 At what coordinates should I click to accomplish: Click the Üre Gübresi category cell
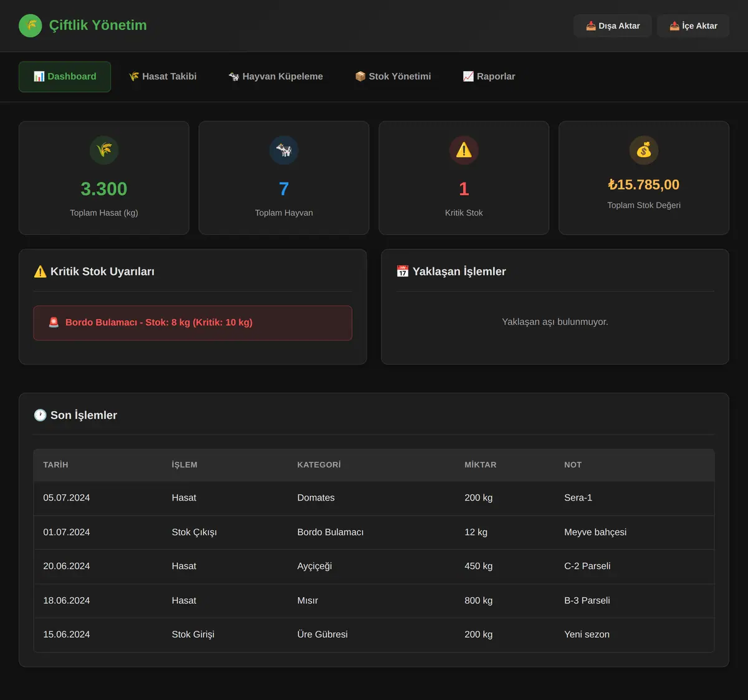[322, 635]
